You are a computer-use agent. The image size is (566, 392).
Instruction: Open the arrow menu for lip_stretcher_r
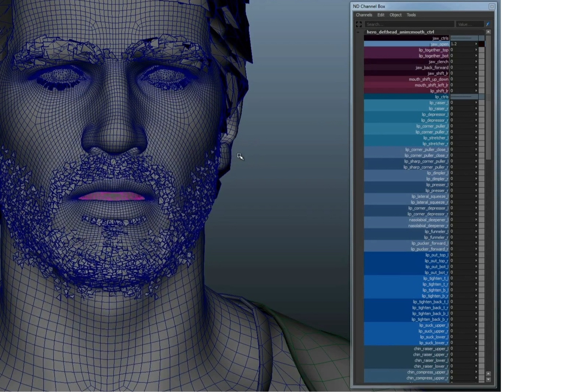tap(476, 143)
